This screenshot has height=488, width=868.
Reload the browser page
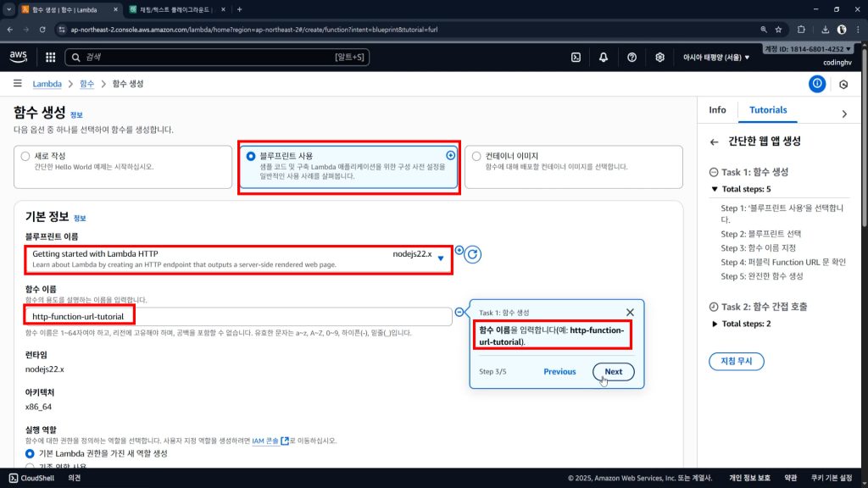pyautogui.click(x=42, y=30)
